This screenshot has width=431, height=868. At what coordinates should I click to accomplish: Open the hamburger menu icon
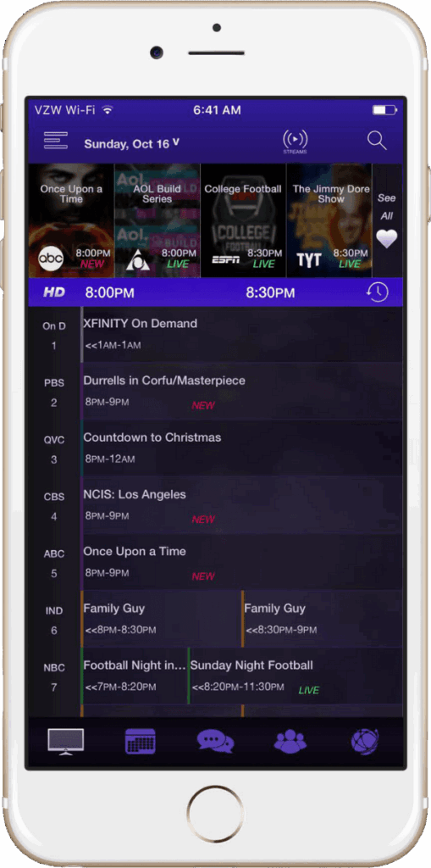(x=56, y=141)
